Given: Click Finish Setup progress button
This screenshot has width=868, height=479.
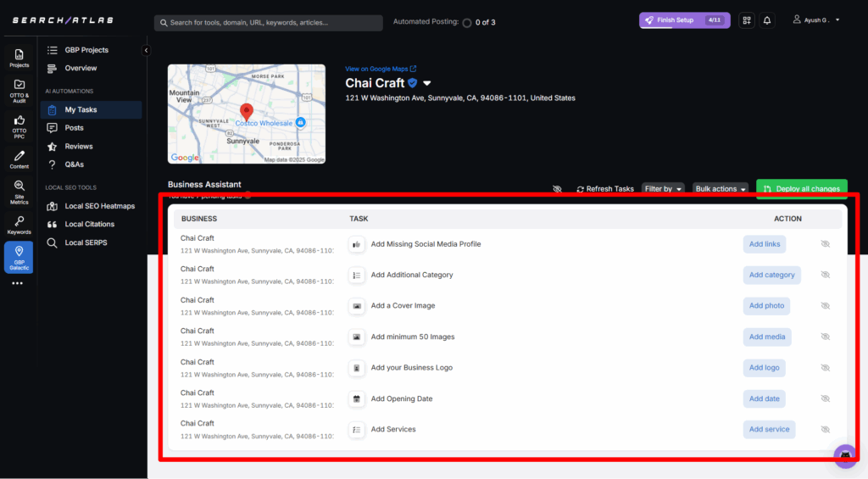Looking at the screenshot, I should pos(684,20).
